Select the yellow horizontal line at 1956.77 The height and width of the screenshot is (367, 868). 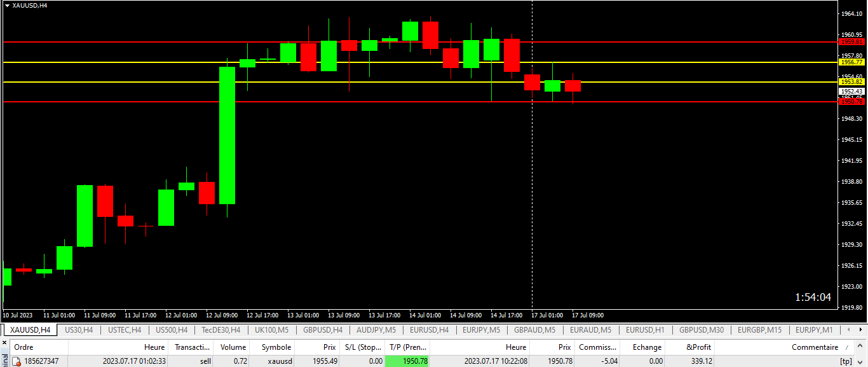419,62
